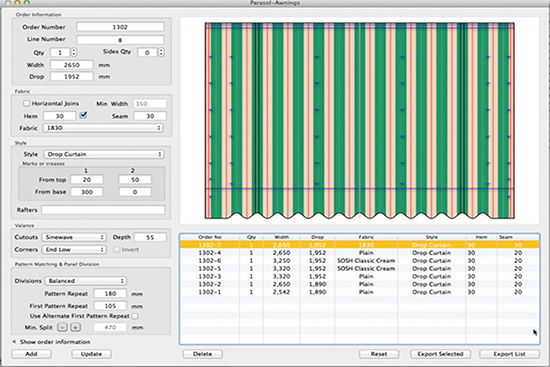Increase Min. Split with the plus button
550x367 pixels.
[75, 327]
